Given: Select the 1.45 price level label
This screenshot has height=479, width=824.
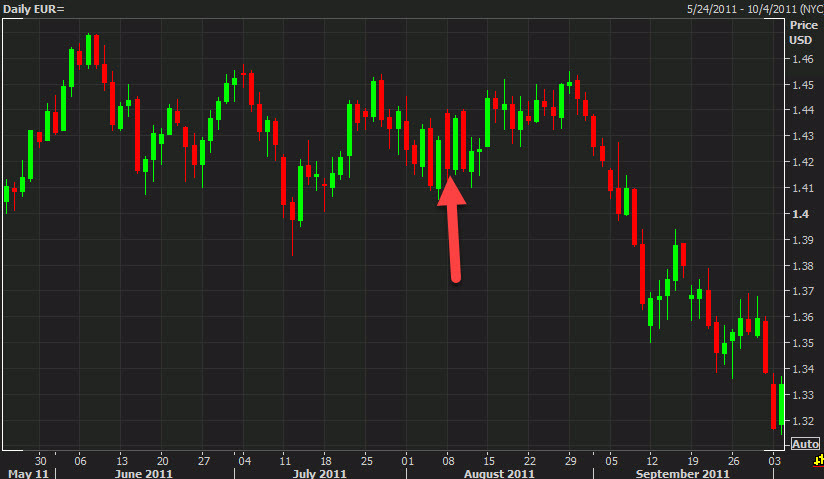Looking at the screenshot, I should (803, 85).
